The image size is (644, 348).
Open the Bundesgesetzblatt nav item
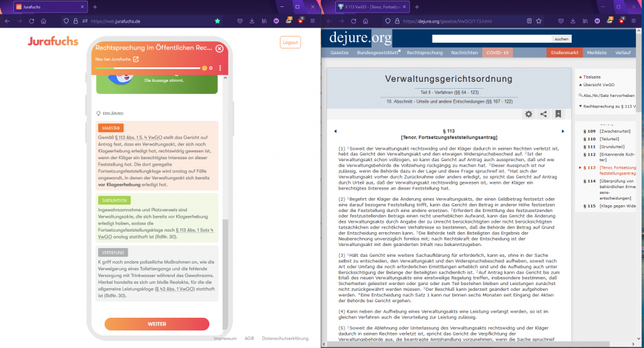click(378, 53)
